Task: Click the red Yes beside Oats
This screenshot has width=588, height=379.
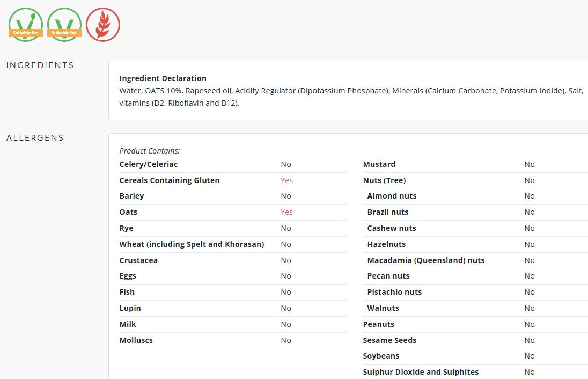Action: click(x=286, y=212)
